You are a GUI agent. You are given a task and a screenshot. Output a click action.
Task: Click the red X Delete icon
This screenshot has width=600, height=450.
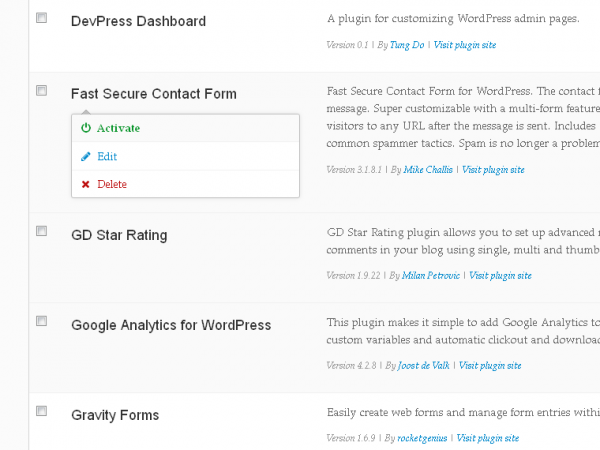[x=86, y=184]
